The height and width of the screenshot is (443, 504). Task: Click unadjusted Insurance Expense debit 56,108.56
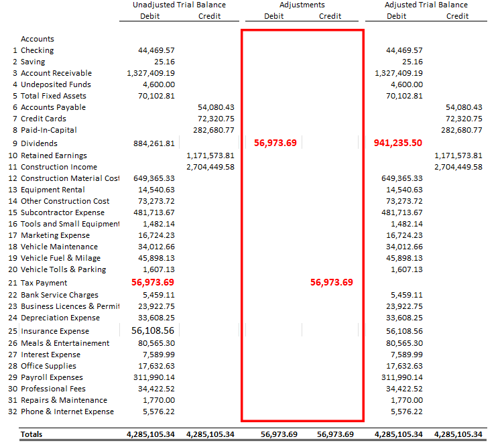tap(153, 331)
